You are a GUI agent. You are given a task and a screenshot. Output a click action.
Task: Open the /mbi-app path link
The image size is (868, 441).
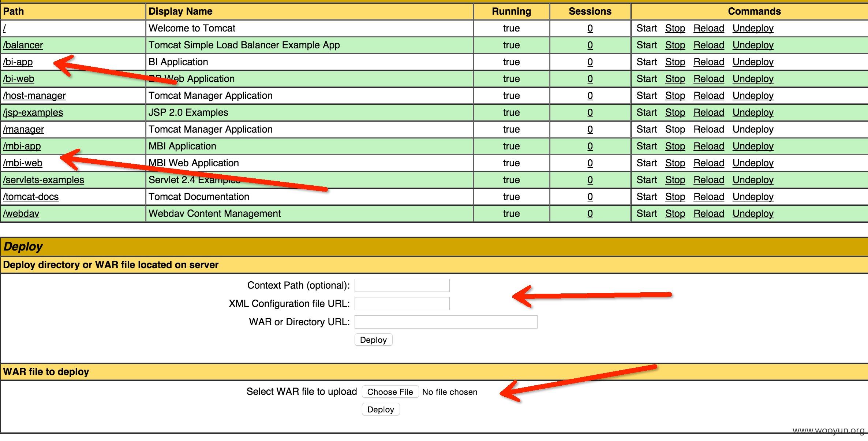point(22,146)
